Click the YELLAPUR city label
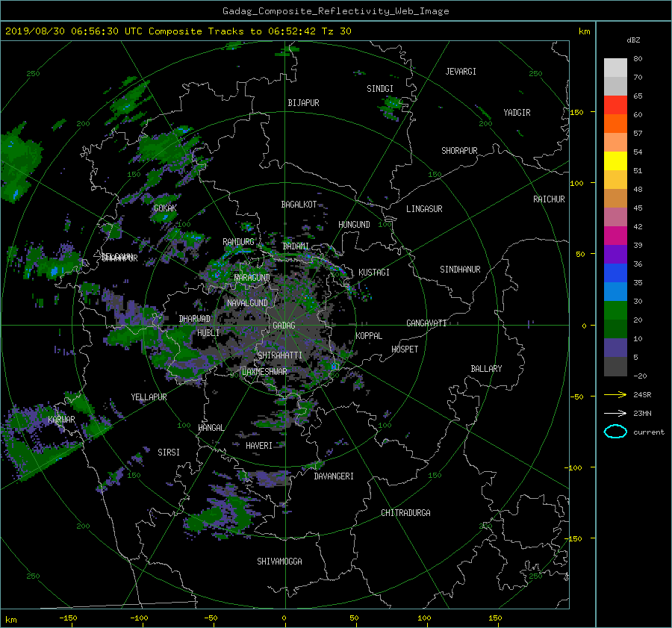 149,397
